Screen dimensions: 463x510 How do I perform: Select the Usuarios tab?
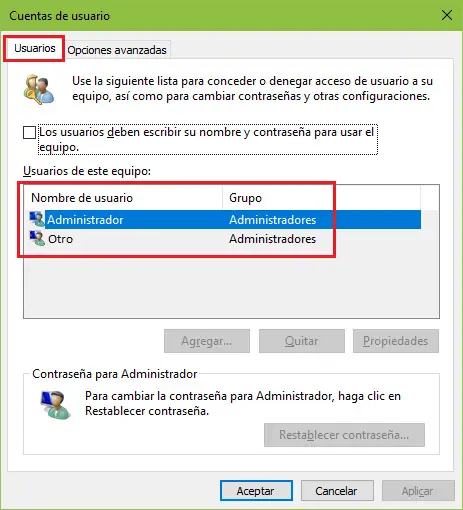(x=35, y=48)
